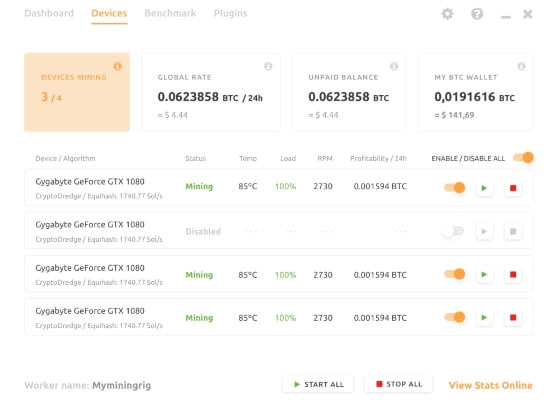Click info icon on My BTC Wallet card
The image size is (560, 400).
point(521,66)
